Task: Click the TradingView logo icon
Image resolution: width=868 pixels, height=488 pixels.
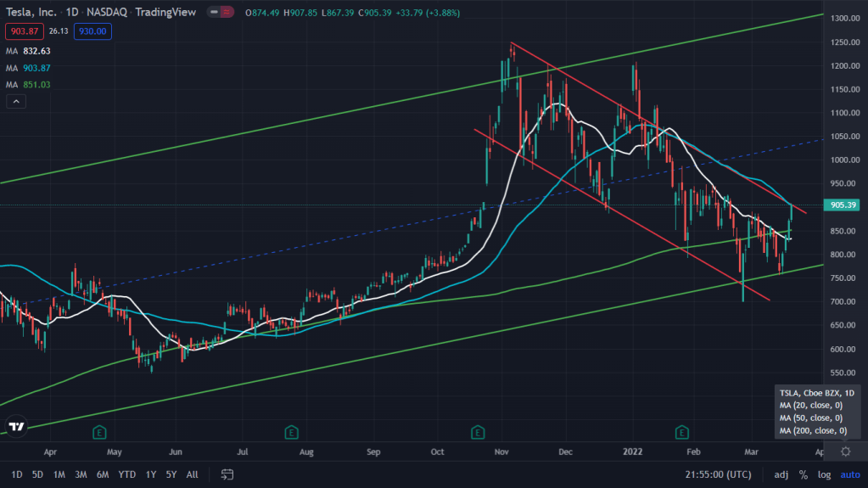Action: tap(15, 426)
